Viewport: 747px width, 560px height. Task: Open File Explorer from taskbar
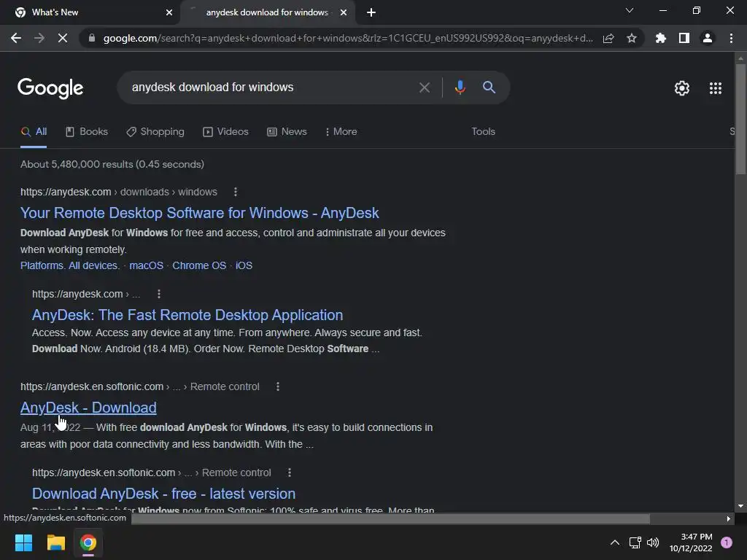click(55, 542)
